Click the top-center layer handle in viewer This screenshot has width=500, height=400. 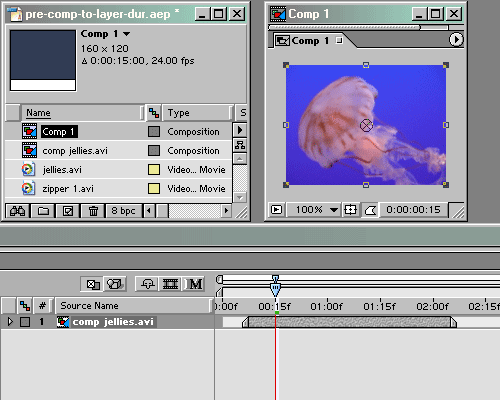point(366,65)
